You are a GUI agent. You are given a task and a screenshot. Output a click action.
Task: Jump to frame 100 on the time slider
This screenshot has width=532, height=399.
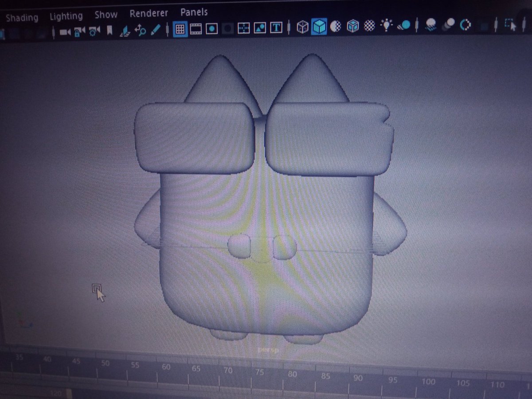pos(428,382)
